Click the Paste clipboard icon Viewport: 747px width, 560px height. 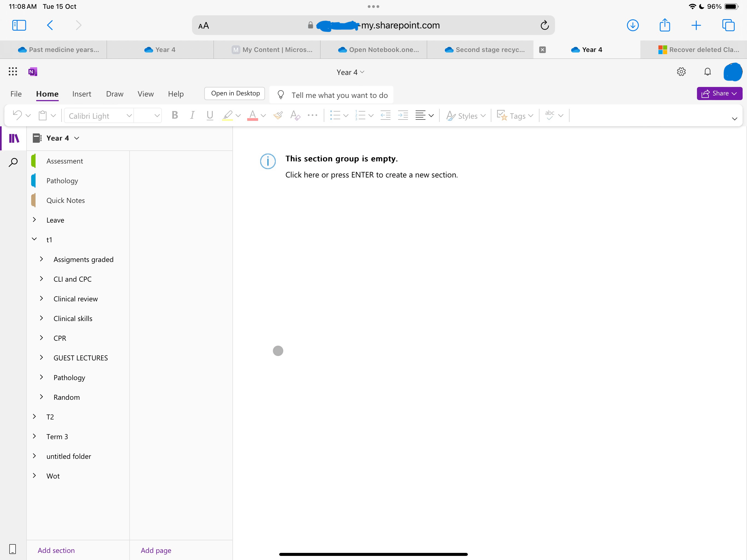click(x=43, y=115)
